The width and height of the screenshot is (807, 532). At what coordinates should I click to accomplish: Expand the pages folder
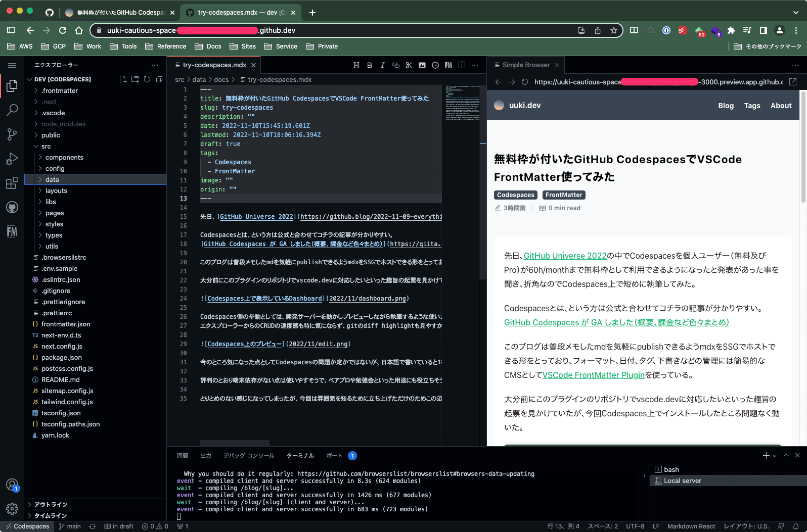pos(95,213)
